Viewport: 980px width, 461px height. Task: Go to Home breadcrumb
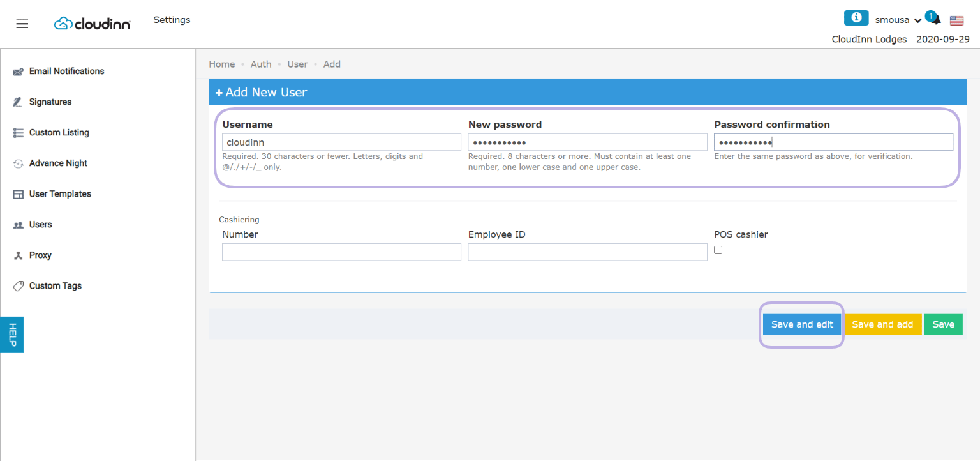coord(222,64)
